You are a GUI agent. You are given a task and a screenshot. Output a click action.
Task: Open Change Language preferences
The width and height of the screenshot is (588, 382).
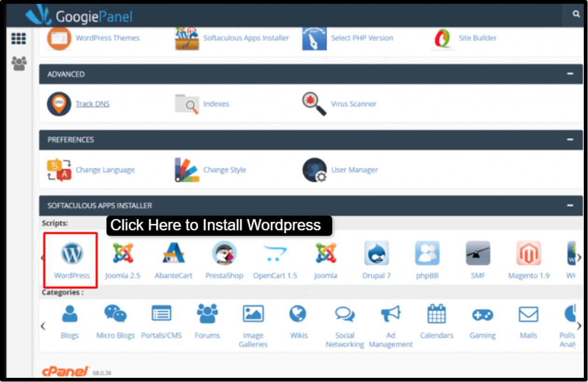tap(105, 170)
